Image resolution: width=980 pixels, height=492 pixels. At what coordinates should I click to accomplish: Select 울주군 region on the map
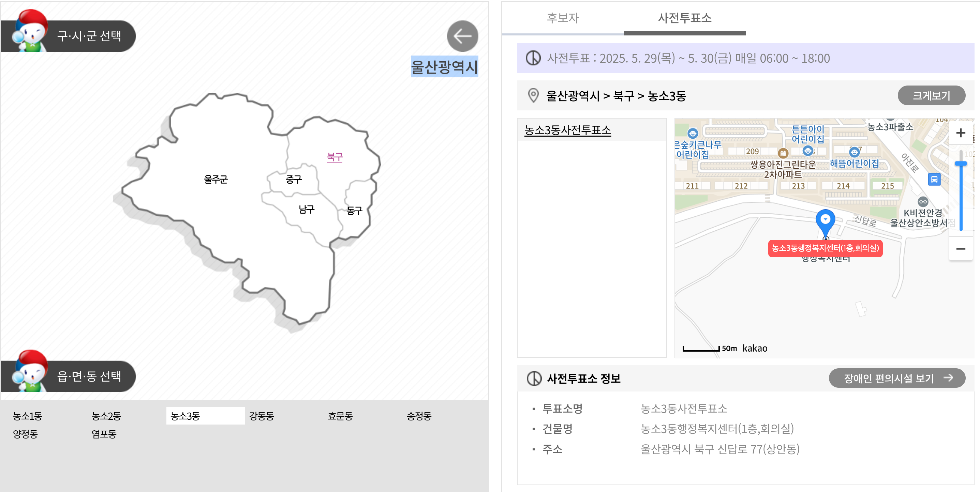click(215, 179)
